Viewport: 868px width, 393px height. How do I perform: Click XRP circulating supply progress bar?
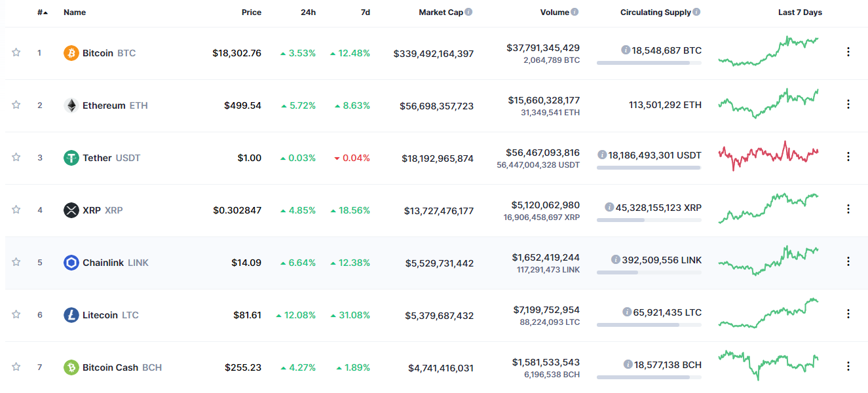[649, 220]
